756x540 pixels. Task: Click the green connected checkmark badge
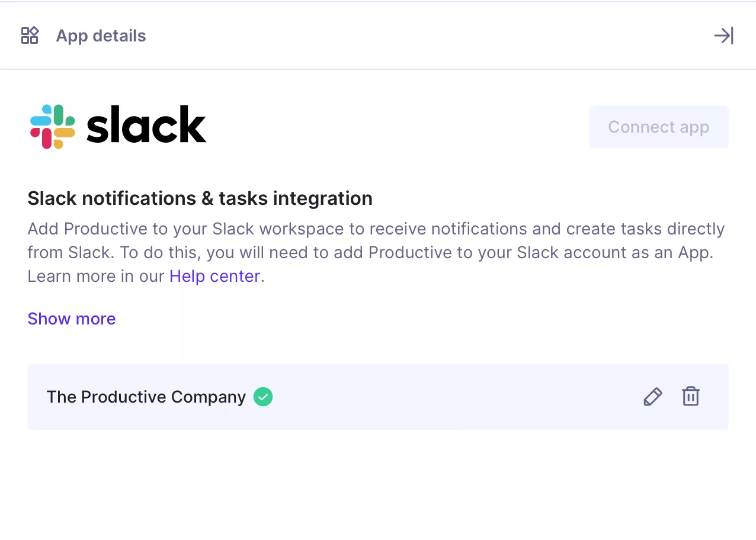[x=263, y=397]
